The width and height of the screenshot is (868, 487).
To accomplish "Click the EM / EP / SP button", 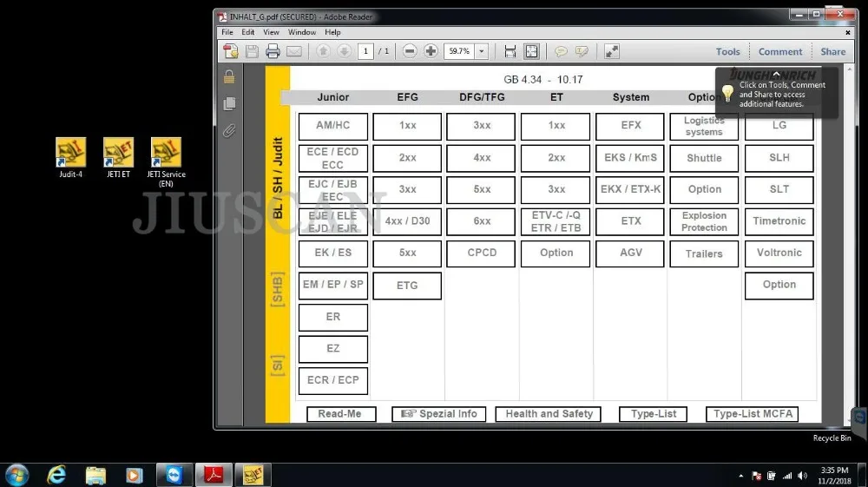I will (333, 285).
